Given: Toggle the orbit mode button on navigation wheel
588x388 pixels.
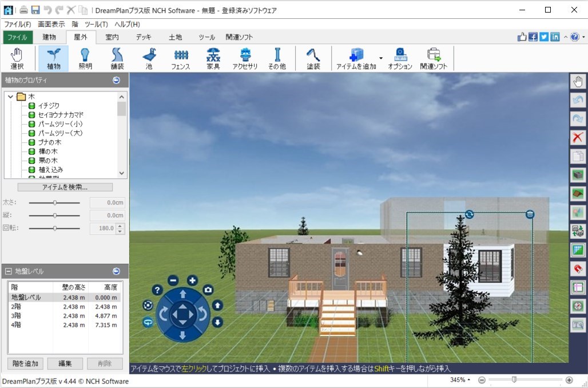Looking at the screenshot, I should click(148, 305).
